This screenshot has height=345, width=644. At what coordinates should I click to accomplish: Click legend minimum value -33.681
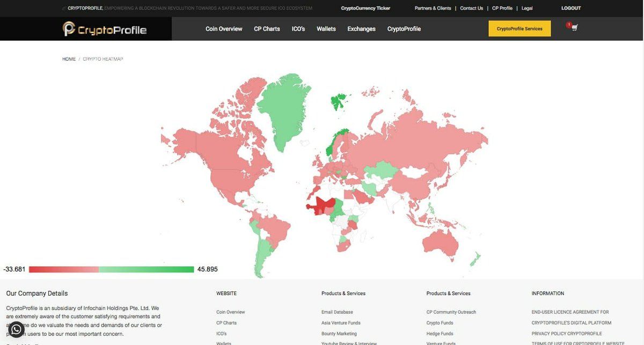14,269
